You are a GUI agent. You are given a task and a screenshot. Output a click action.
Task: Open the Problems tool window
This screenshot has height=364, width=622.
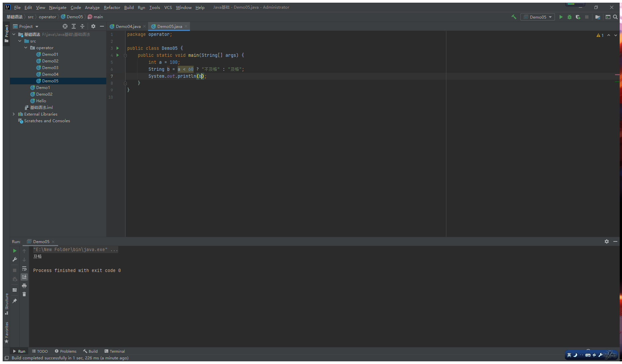[66, 351]
